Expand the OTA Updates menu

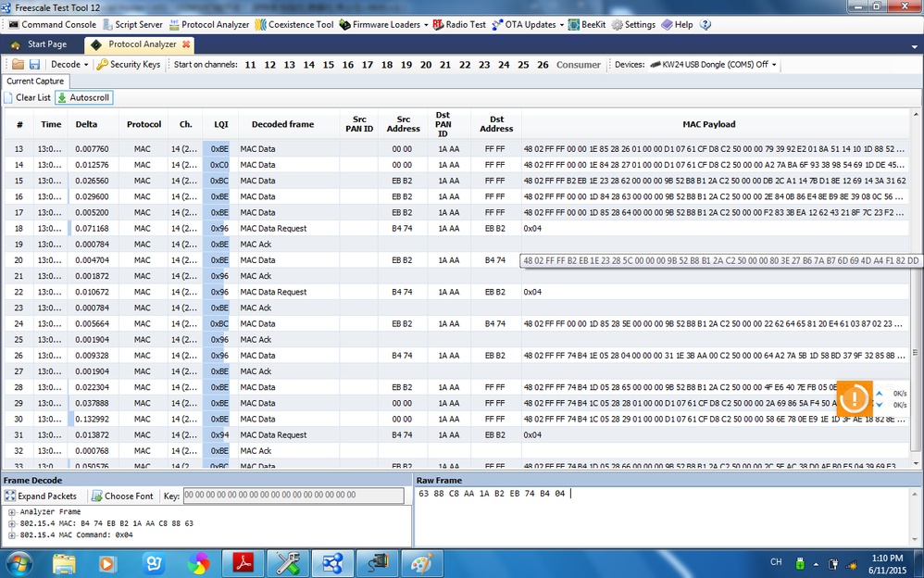pyautogui.click(x=528, y=25)
